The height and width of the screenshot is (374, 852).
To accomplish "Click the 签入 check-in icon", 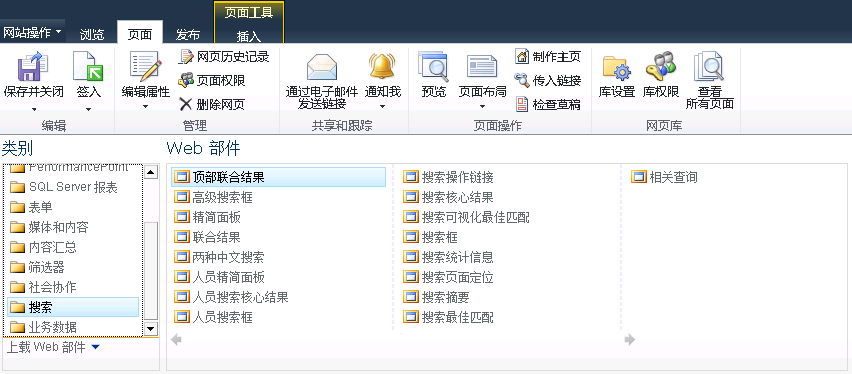I will point(88,66).
